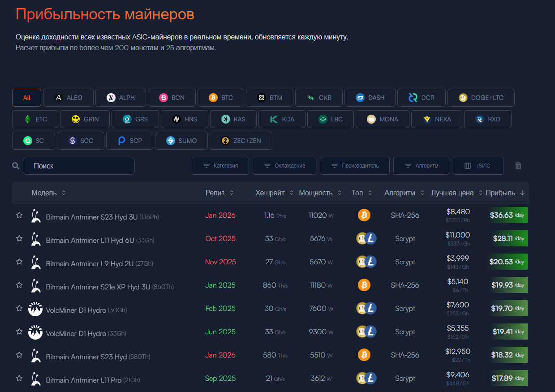Image resolution: width=555 pixels, height=392 pixels.
Task: Open the column visibility (8)/10 selector
Action: (478, 166)
